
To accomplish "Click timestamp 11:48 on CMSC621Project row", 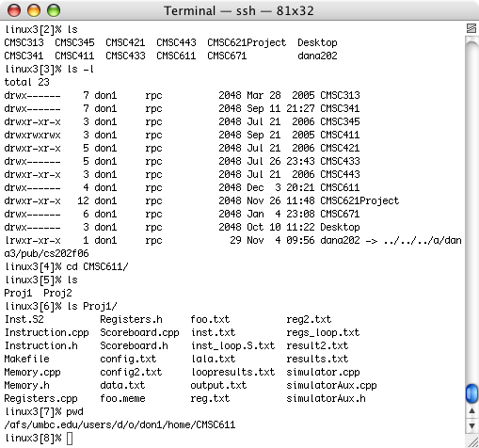I will pyautogui.click(x=300, y=200).
